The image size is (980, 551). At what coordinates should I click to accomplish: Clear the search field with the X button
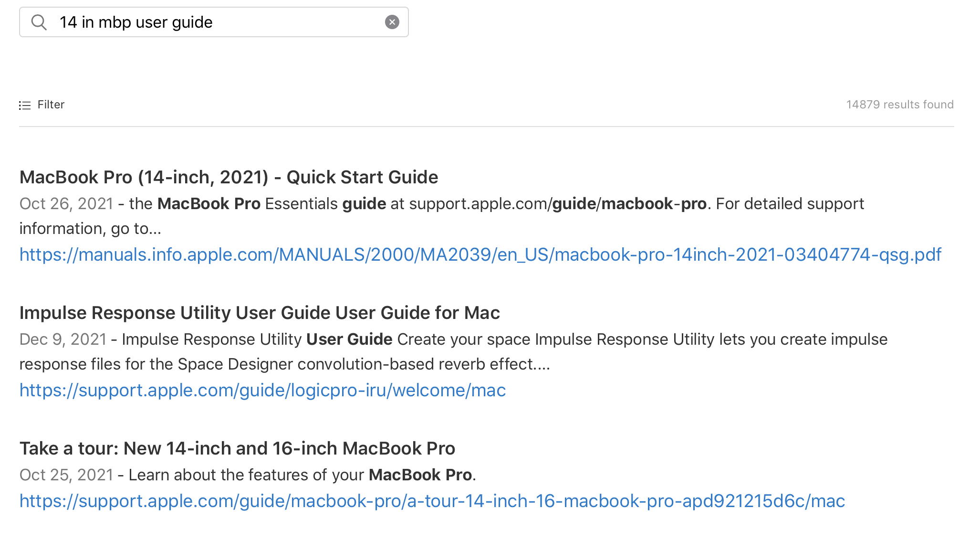click(x=392, y=22)
